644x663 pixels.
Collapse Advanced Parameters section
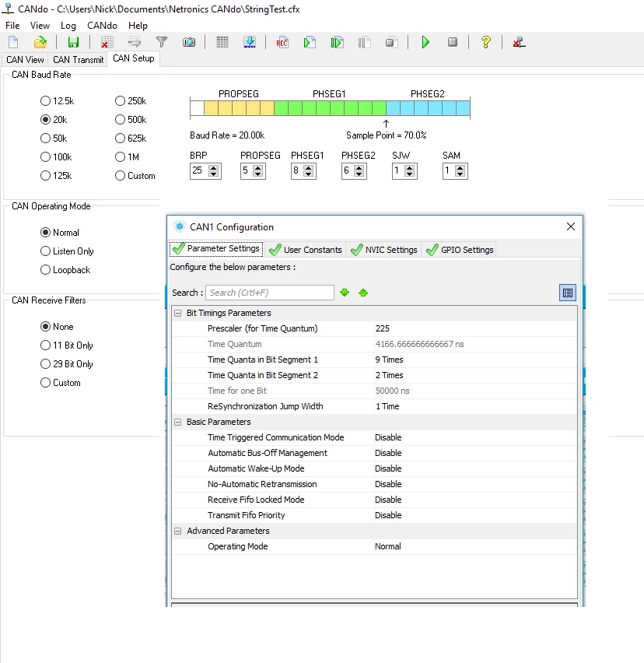coord(178,531)
